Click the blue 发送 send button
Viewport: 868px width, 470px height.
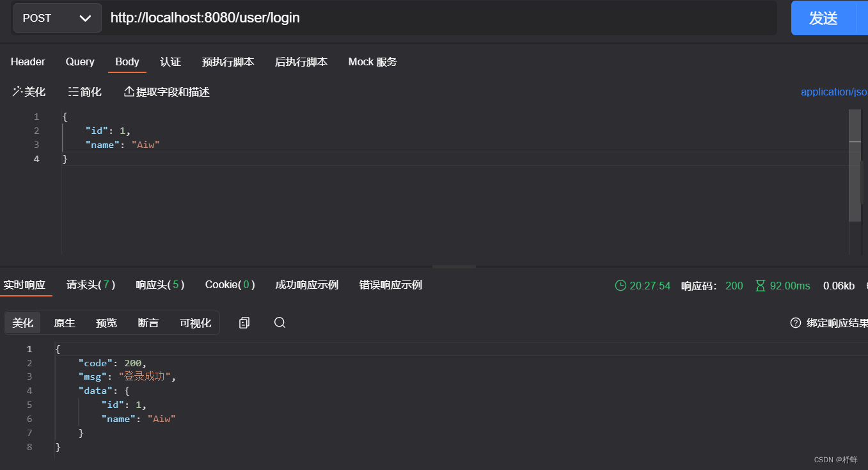[823, 18]
